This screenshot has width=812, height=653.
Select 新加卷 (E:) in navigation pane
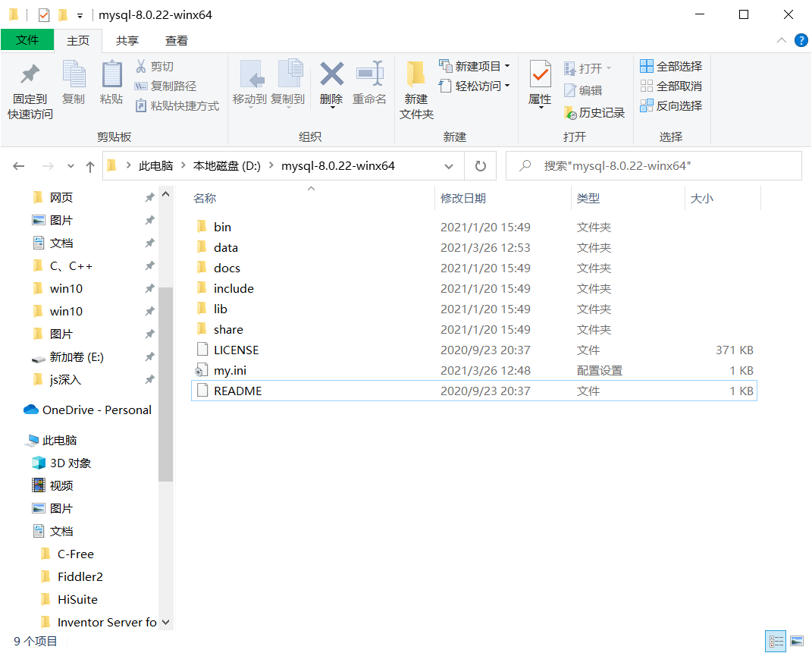click(77, 357)
